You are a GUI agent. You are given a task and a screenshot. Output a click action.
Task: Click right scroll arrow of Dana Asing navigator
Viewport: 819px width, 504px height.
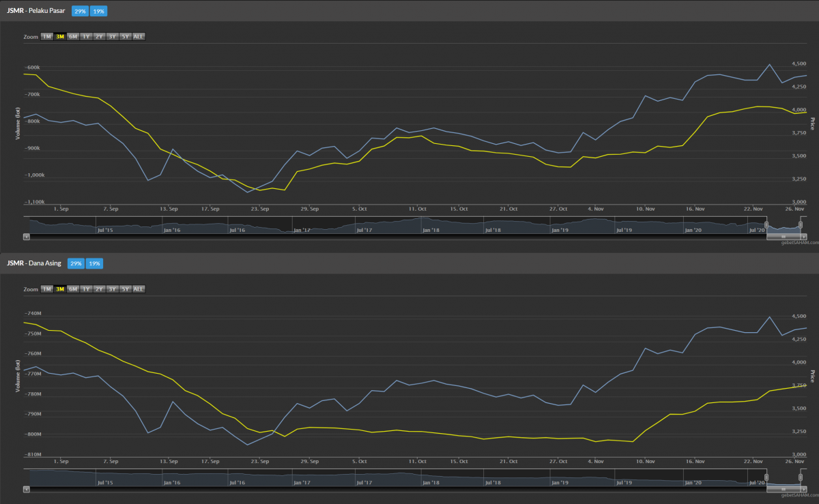(803, 489)
